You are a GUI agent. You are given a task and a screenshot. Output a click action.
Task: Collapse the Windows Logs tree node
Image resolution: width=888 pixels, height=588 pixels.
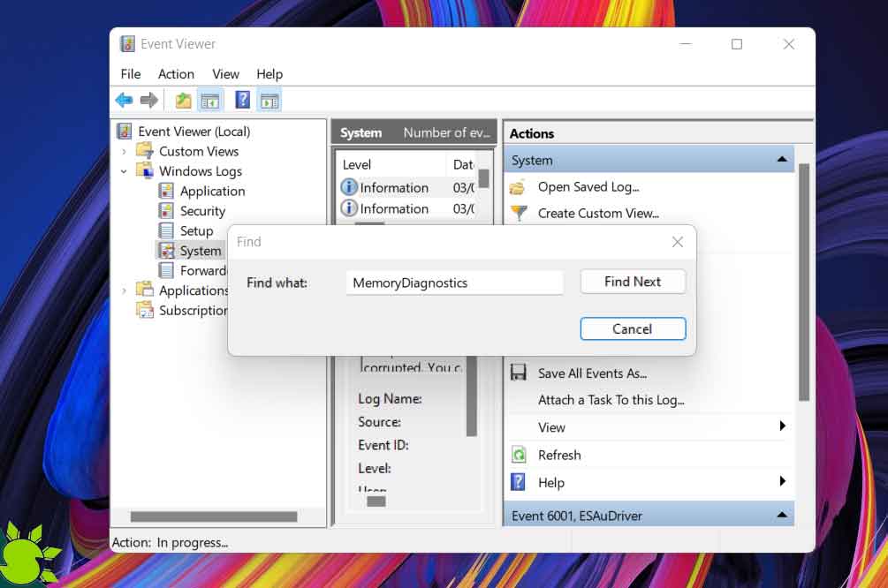click(125, 171)
